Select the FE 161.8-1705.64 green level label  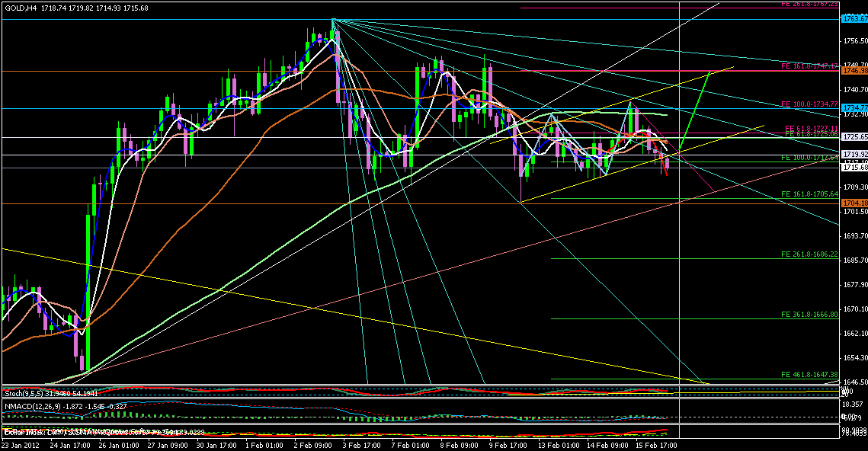(810, 194)
